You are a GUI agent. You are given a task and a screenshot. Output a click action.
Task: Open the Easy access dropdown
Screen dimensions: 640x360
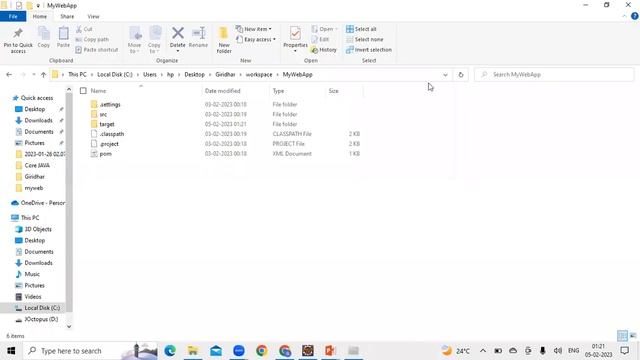(x=256, y=40)
